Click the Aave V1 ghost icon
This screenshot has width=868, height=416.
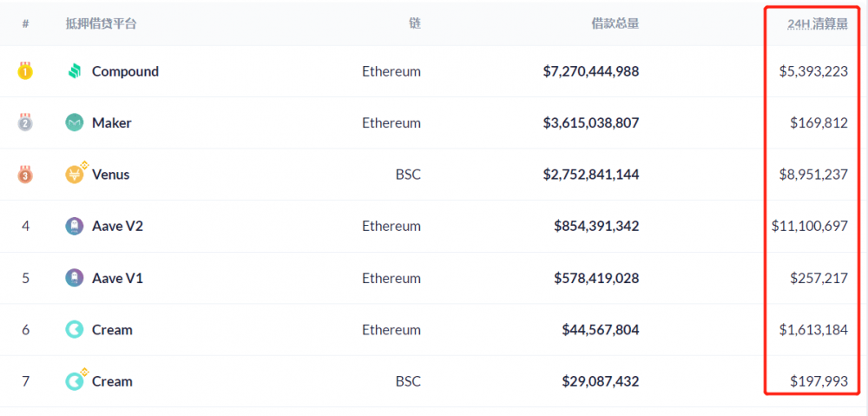[x=75, y=278]
